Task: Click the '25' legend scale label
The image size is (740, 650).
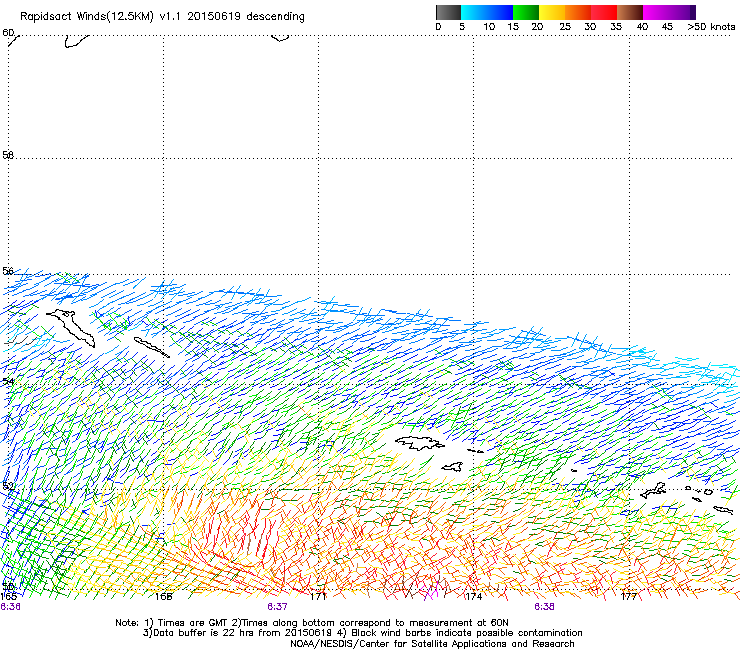Action: click(x=565, y=27)
